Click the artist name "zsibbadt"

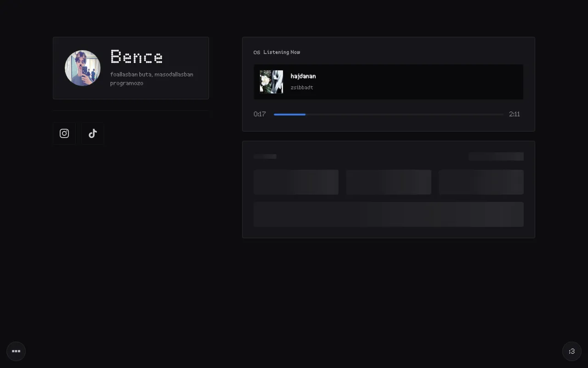pos(302,87)
